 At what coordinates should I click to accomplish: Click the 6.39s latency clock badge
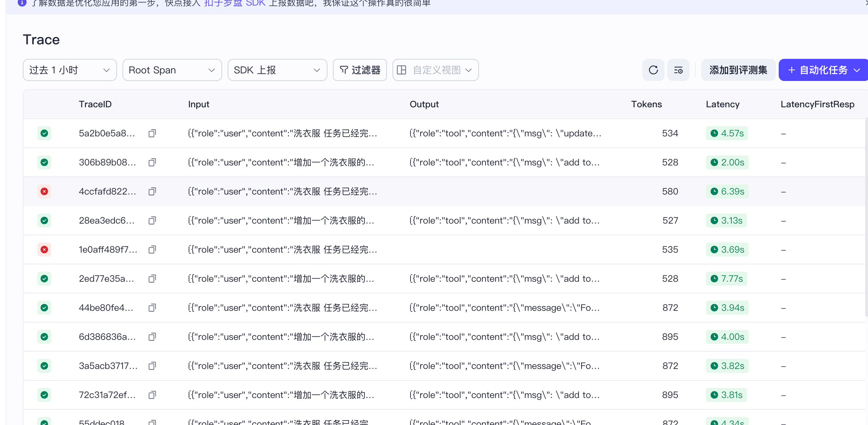click(727, 191)
